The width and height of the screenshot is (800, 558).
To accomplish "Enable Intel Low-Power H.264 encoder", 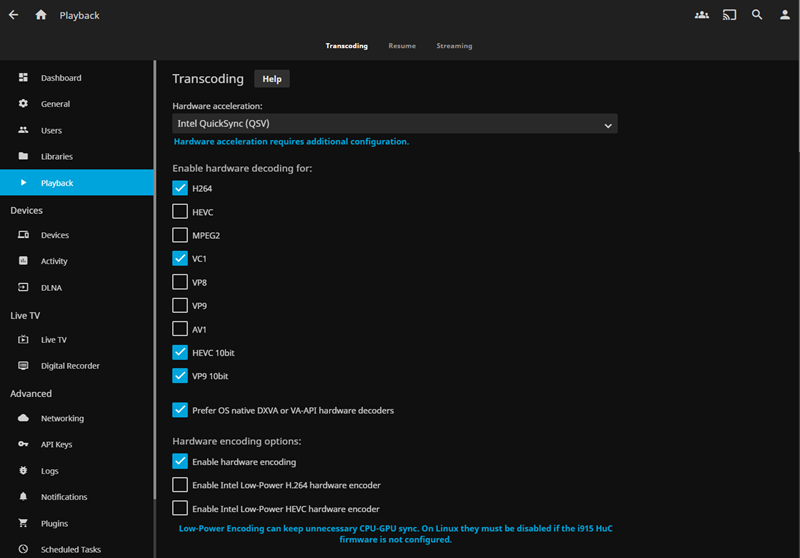I will tap(180, 485).
